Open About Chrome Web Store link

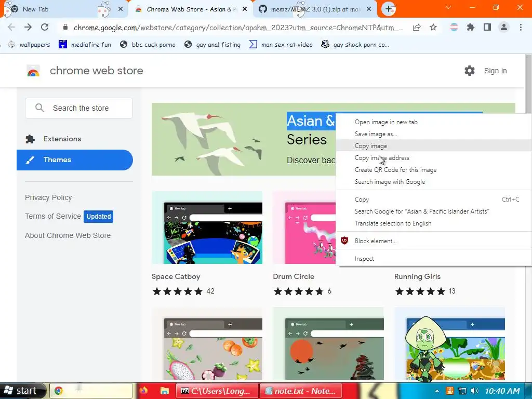68,235
